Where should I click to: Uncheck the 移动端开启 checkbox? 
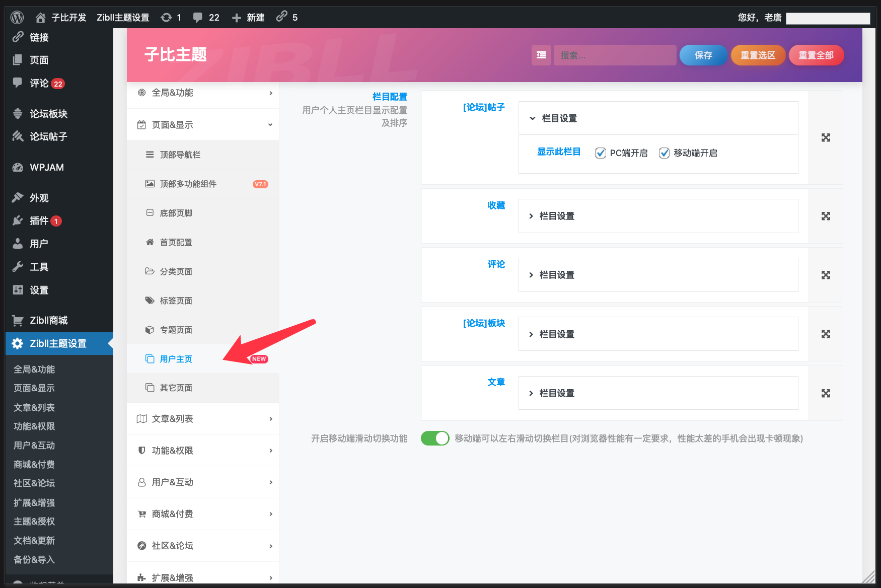(664, 153)
